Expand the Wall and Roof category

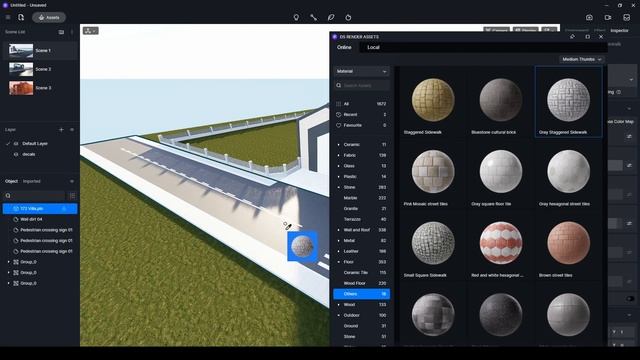click(x=338, y=230)
